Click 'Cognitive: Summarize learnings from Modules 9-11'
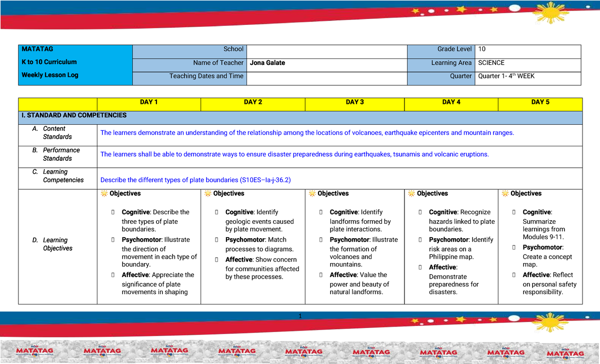 click(543, 225)
